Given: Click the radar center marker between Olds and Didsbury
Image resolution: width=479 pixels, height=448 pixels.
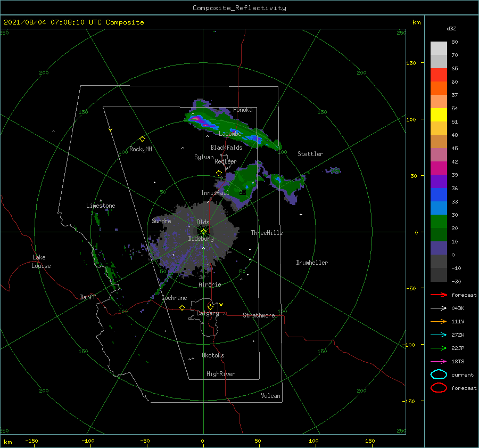Looking at the screenshot, I should click(x=203, y=232).
